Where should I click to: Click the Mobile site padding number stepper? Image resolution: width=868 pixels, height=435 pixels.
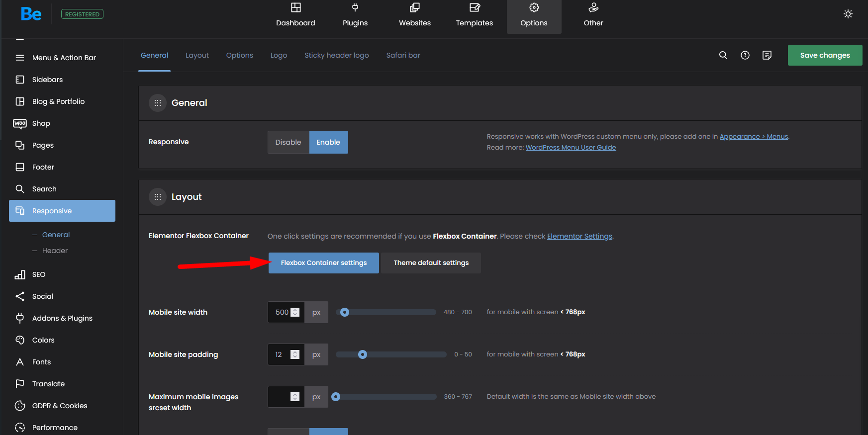(x=295, y=354)
